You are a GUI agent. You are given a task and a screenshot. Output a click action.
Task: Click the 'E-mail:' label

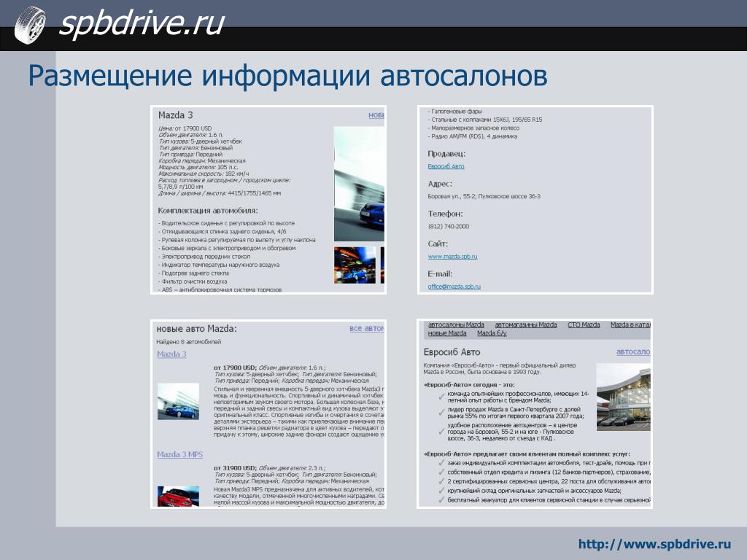(x=440, y=274)
